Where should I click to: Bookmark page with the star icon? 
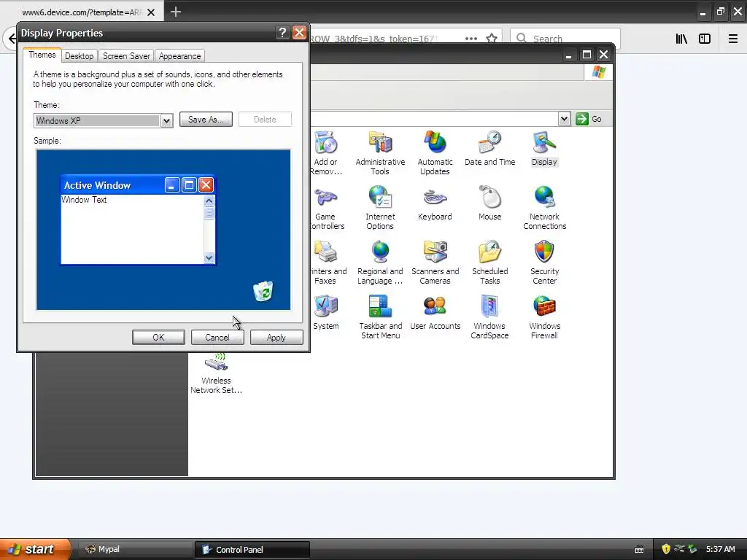(492, 39)
